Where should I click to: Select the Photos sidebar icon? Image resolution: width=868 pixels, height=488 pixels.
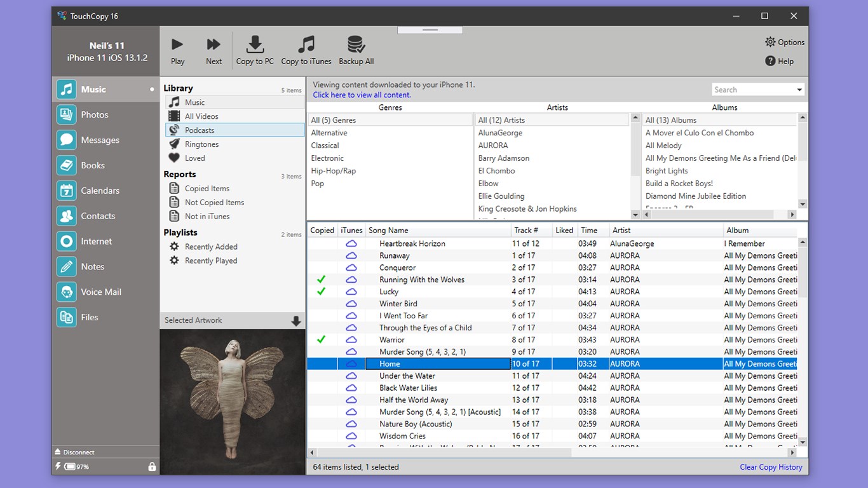tap(67, 114)
